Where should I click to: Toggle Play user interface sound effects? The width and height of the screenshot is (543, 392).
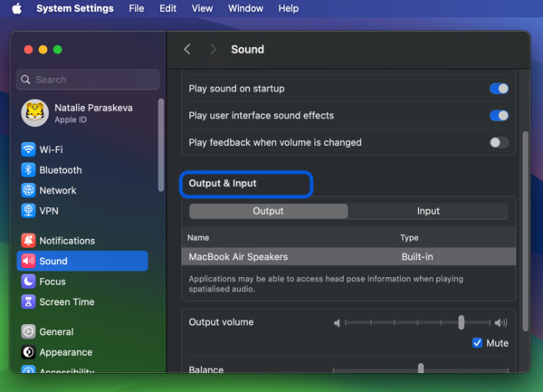click(x=499, y=115)
